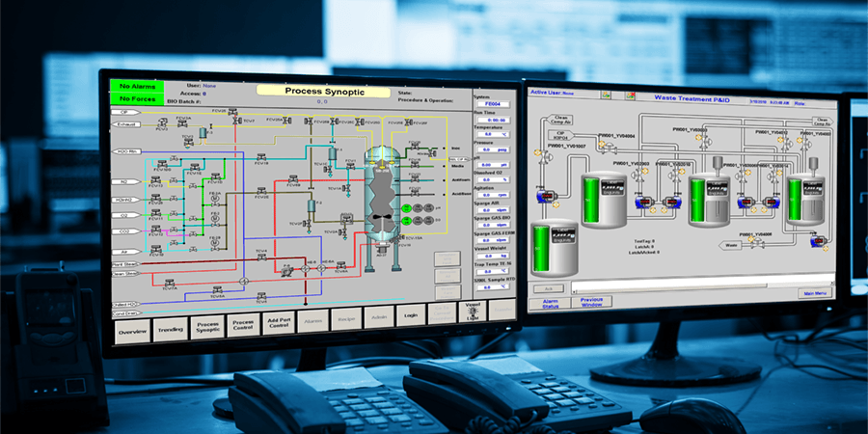Click the No Forces status indicator

click(137, 99)
